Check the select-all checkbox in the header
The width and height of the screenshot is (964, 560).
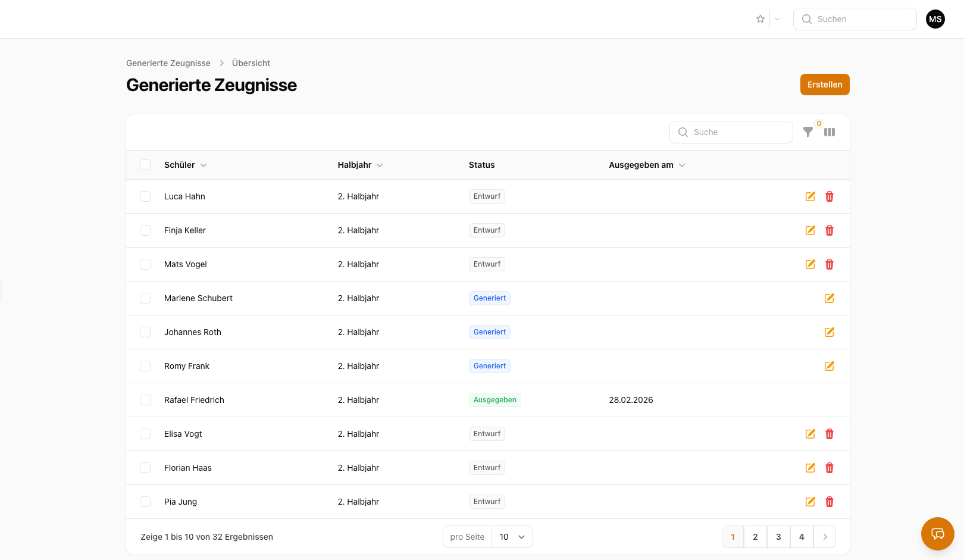click(145, 165)
